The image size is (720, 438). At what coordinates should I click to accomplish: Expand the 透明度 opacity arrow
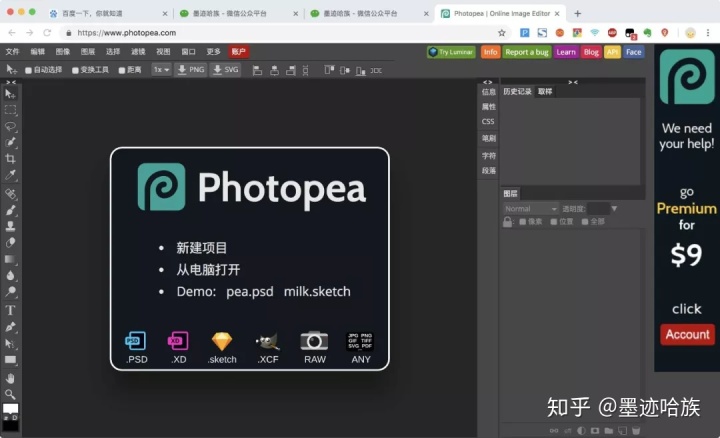(x=614, y=209)
